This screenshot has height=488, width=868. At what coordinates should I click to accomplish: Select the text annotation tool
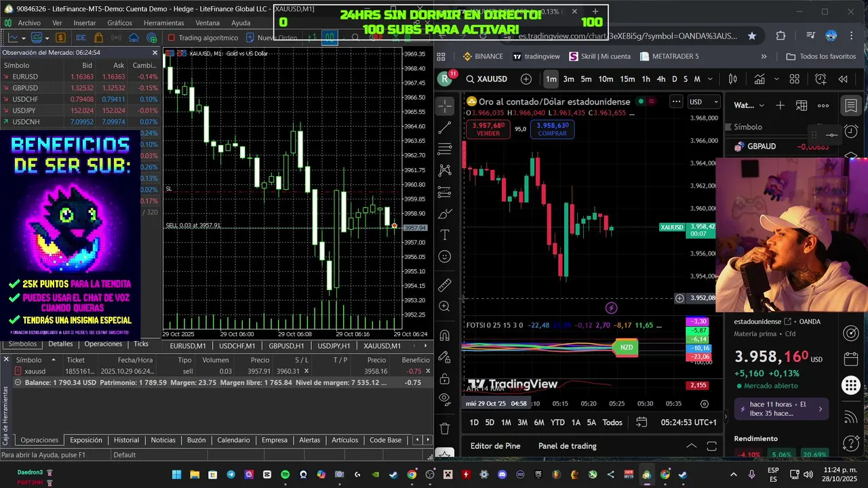445,235
